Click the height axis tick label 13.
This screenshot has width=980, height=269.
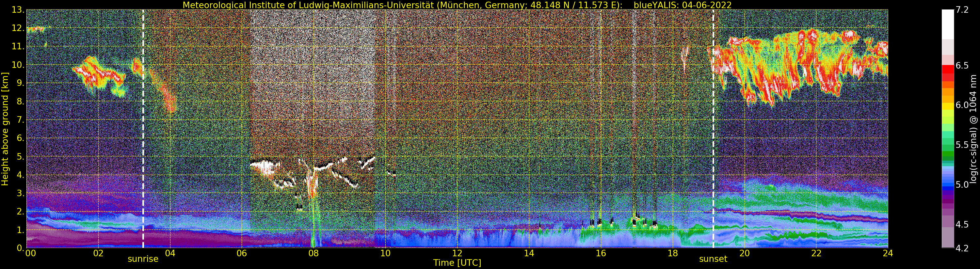click(18, 10)
